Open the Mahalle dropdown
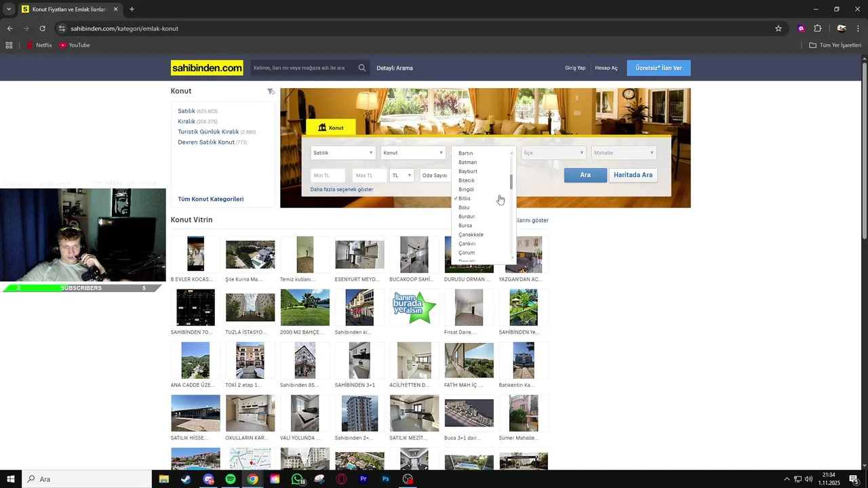 (x=624, y=153)
